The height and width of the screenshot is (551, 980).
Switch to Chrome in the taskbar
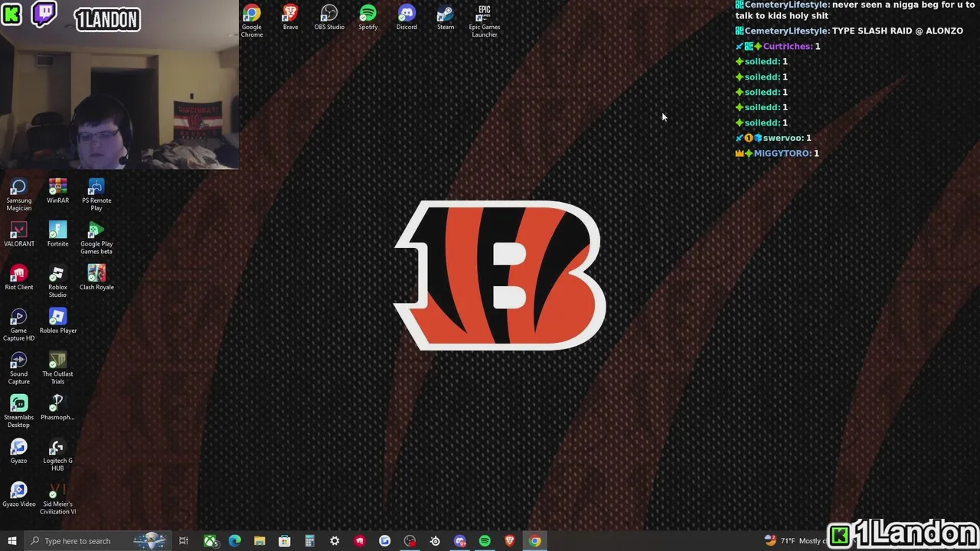pyautogui.click(x=535, y=541)
